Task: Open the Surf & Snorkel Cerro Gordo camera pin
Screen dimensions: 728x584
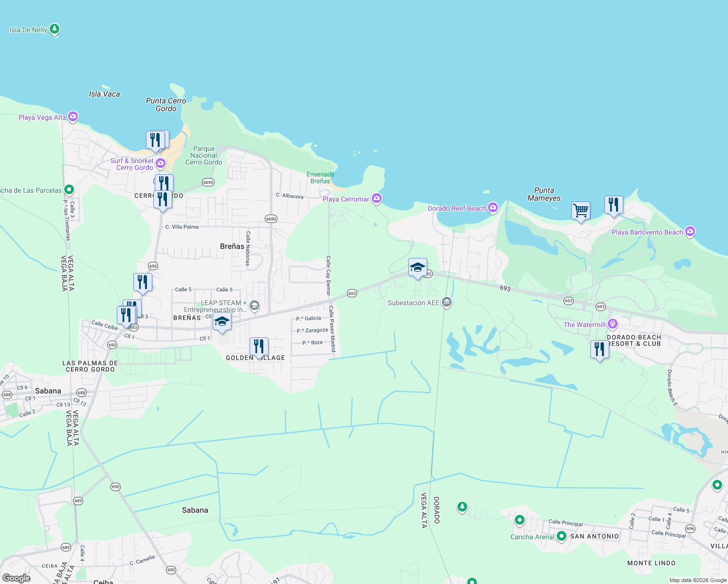Action: [x=160, y=164]
